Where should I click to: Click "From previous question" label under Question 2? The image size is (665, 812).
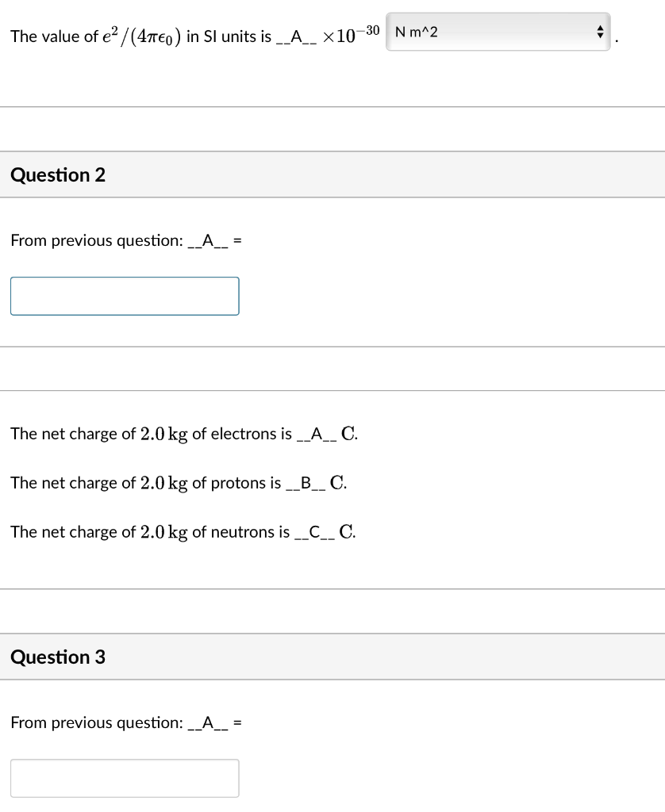point(96,240)
